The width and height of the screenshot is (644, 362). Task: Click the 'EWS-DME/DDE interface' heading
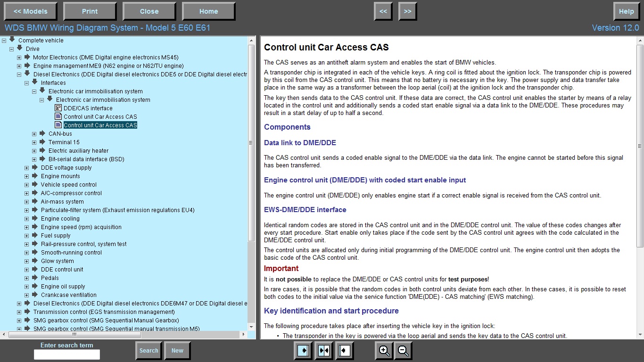[x=305, y=210]
